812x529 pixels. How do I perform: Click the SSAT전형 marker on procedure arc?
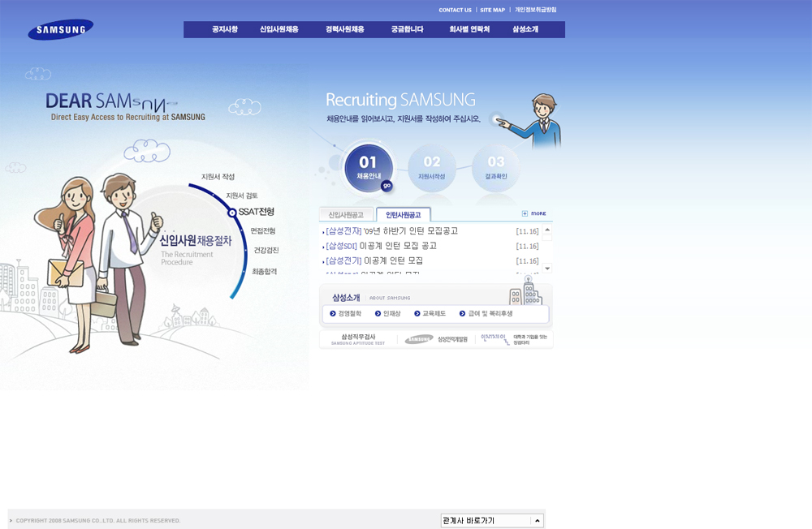tap(232, 213)
